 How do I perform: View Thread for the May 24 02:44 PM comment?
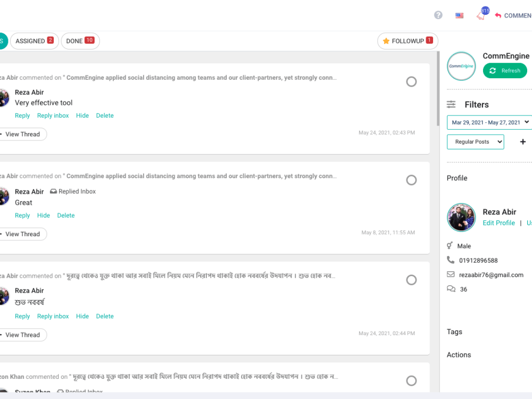pyautogui.click(x=22, y=335)
